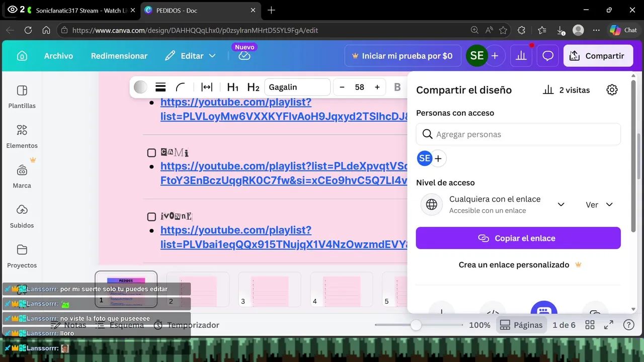
Task: Select page 1 thumbnail
Action: (126, 289)
